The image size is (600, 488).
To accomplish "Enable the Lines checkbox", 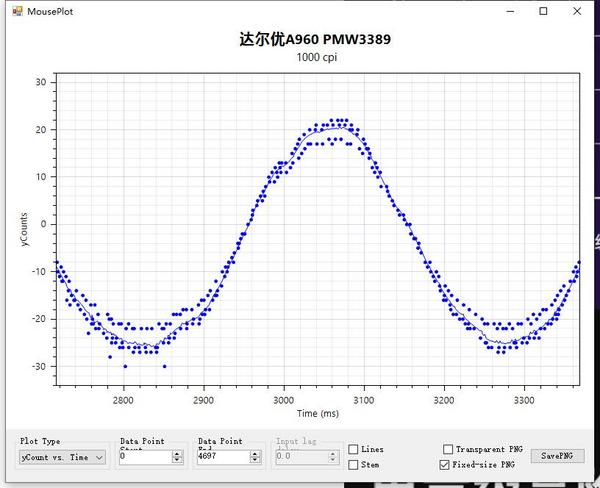I will 353,449.
